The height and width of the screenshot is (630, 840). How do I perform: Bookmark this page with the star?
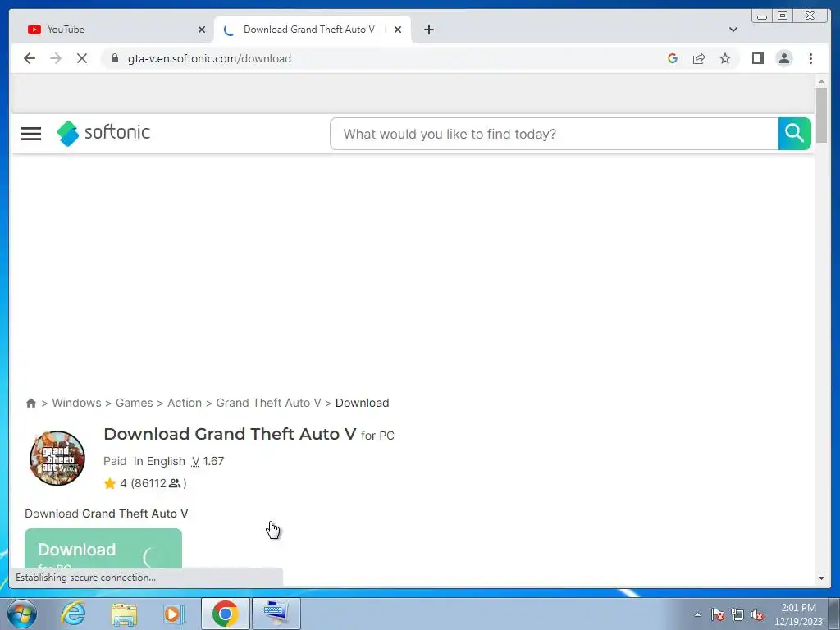click(725, 58)
